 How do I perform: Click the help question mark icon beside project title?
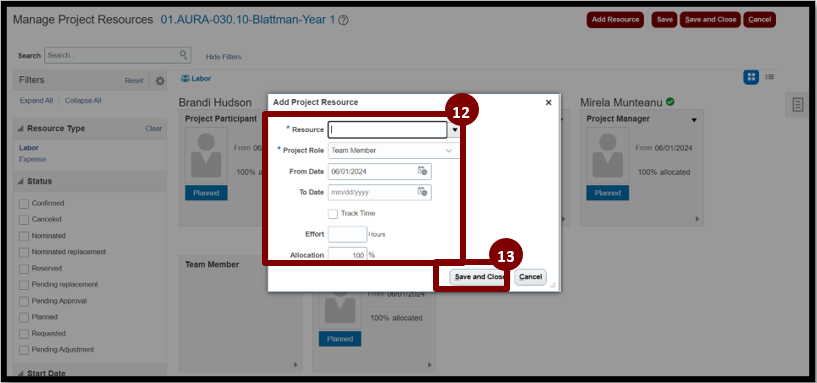[x=343, y=20]
